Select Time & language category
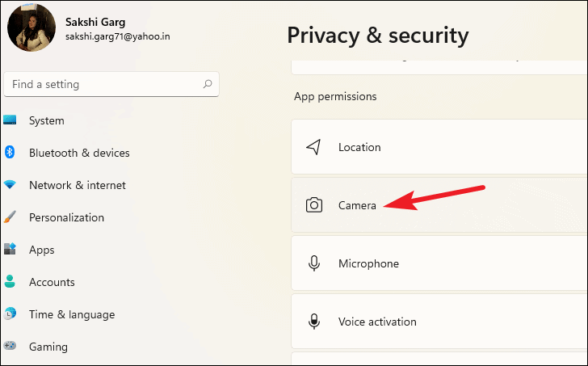The image size is (588, 366). [x=72, y=314]
